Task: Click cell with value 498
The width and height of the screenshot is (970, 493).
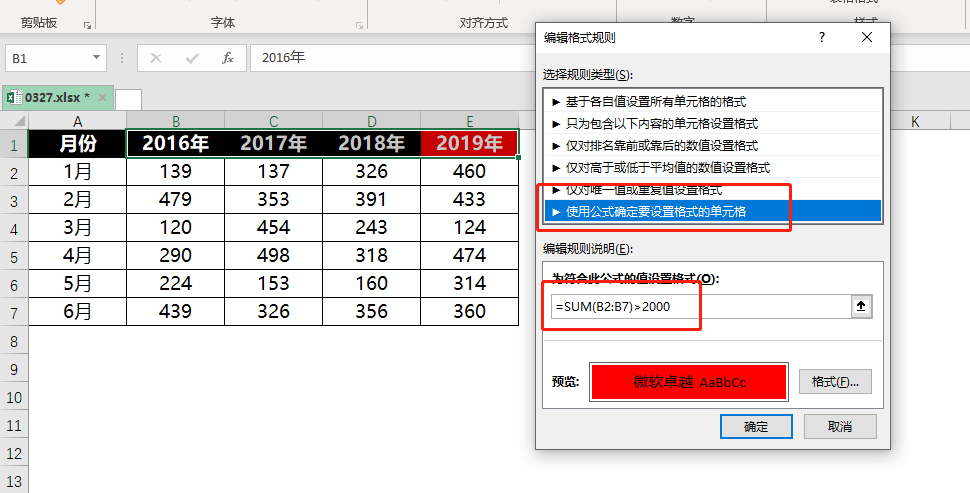Action: [x=273, y=255]
